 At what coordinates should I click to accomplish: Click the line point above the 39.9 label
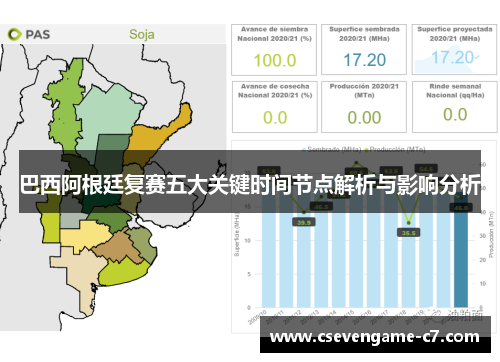[304, 212]
